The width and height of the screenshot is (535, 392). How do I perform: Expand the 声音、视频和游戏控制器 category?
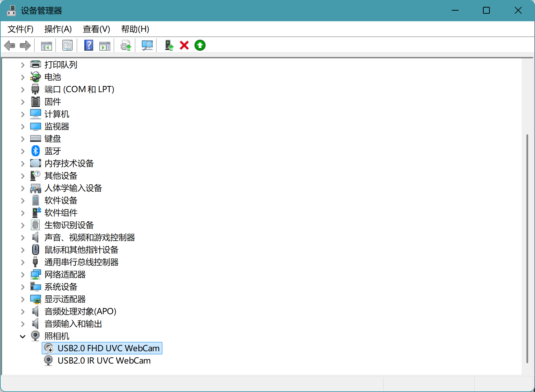[x=23, y=237]
